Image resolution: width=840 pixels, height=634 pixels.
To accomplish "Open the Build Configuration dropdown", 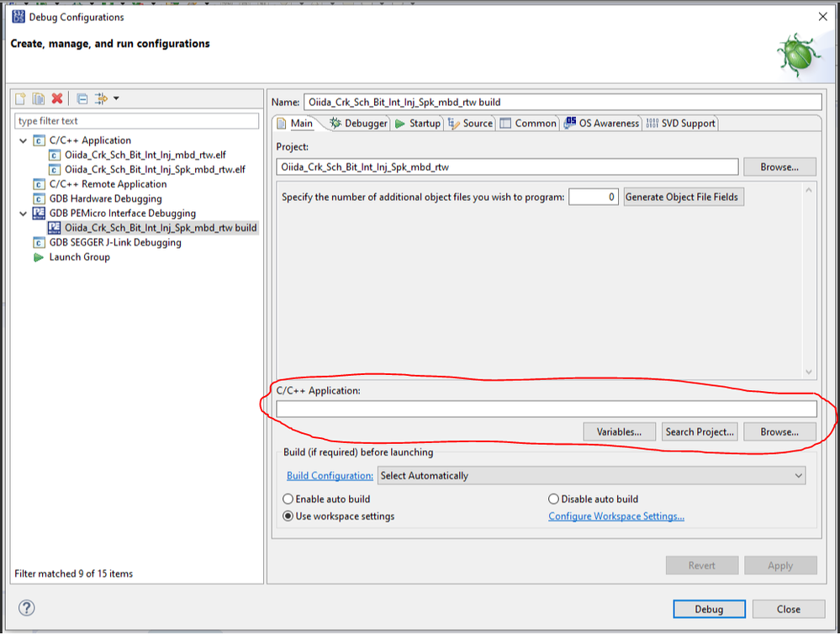I will tap(591, 476).
